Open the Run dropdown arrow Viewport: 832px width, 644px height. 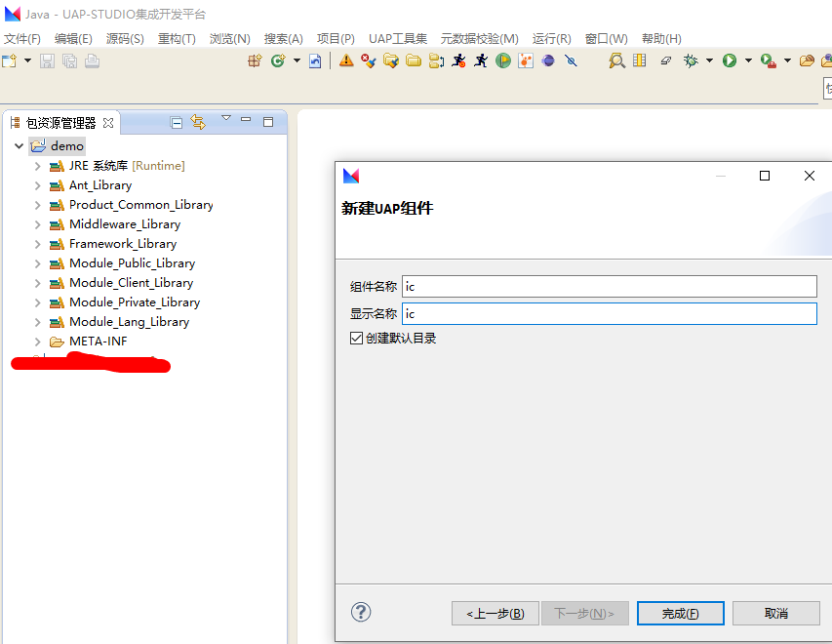click(749, 60)
